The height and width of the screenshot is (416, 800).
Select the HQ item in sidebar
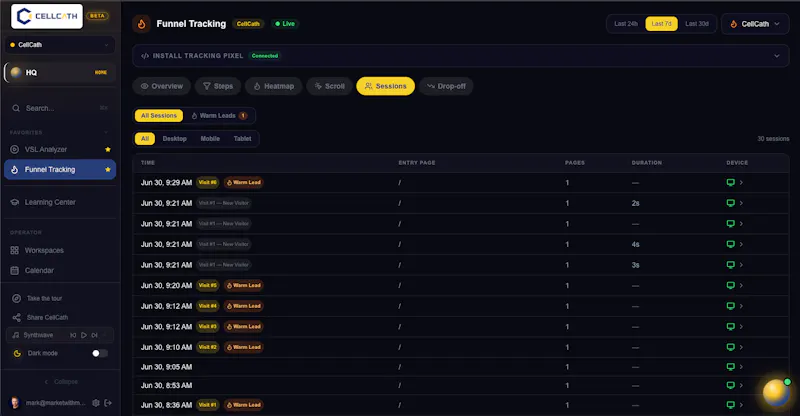pyautogui.click(x=60, y=72)
